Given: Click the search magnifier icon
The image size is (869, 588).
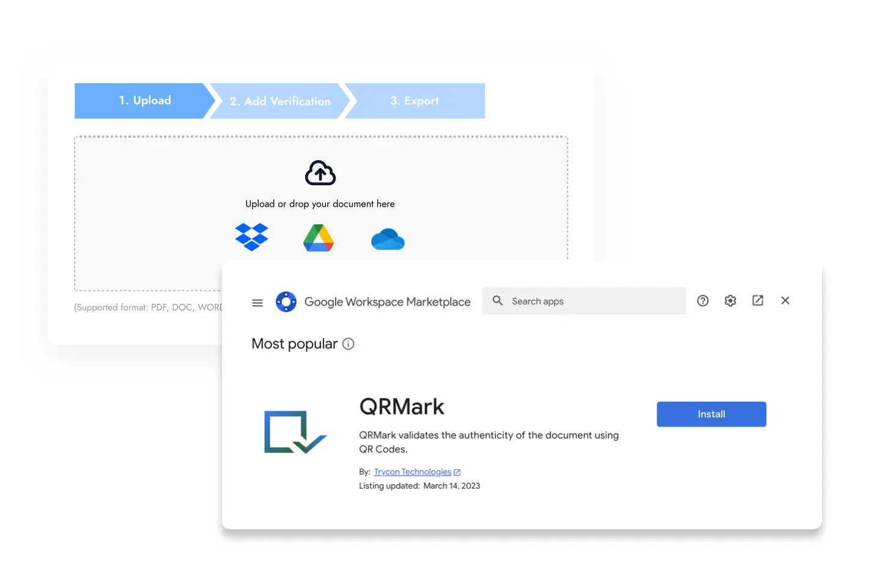Looking at the screenshot, I should pos(497,300).
